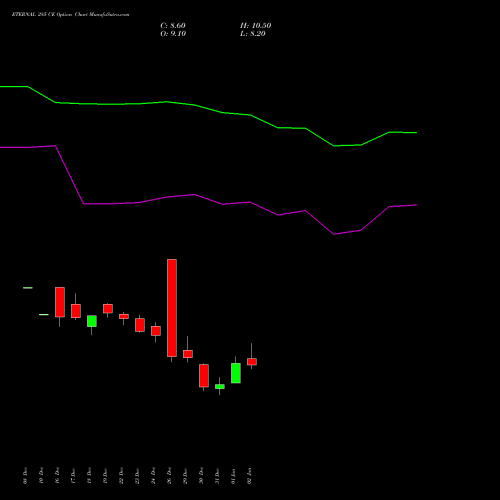Click the ETERNAL 285 CE chart title
Screen dimensions: 500x500
(70, 15)
